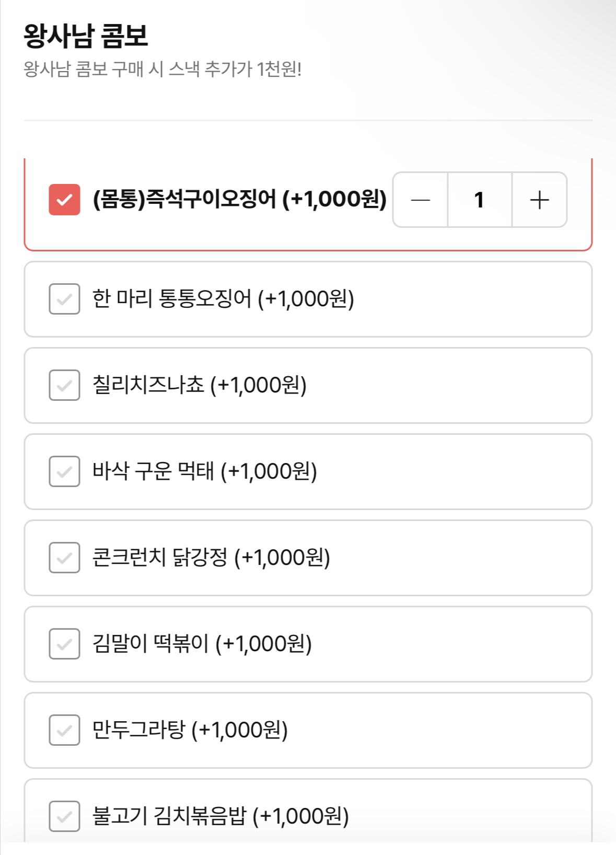Select the 콘크런치 닭강정 checkbox

coord(64,558)
